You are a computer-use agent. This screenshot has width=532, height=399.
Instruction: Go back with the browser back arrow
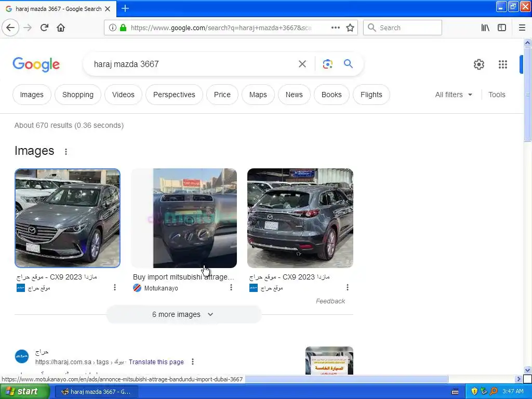point(10,28)
